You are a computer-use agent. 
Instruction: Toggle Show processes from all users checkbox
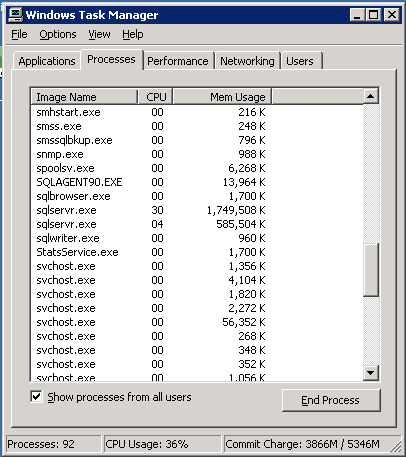click(36, 397)
